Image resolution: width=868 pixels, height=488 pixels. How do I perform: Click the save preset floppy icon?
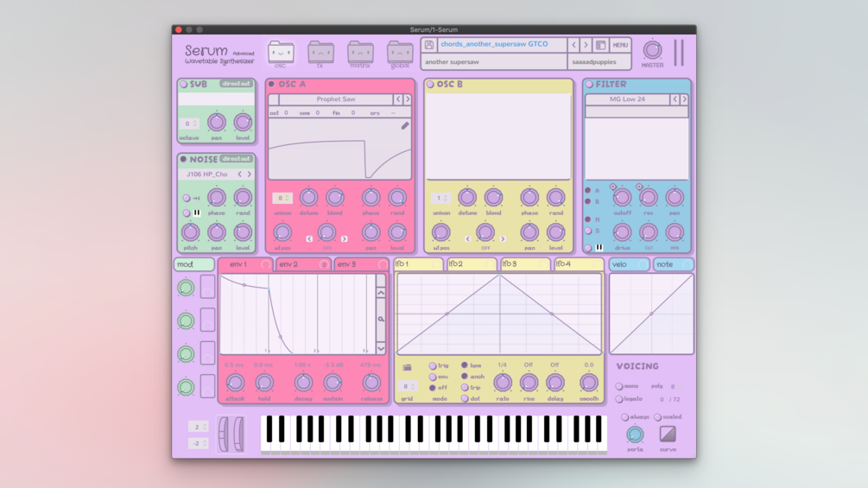pos(429,45)
